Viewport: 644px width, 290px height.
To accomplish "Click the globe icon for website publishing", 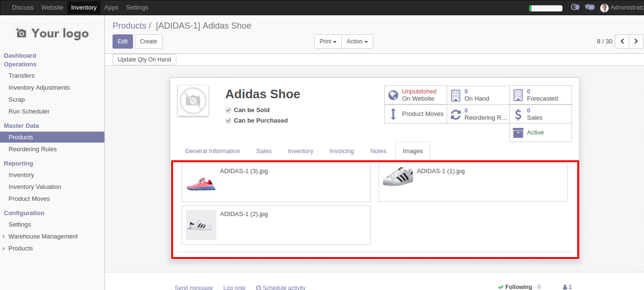I will pyautogui.click(x=393, y=95).
